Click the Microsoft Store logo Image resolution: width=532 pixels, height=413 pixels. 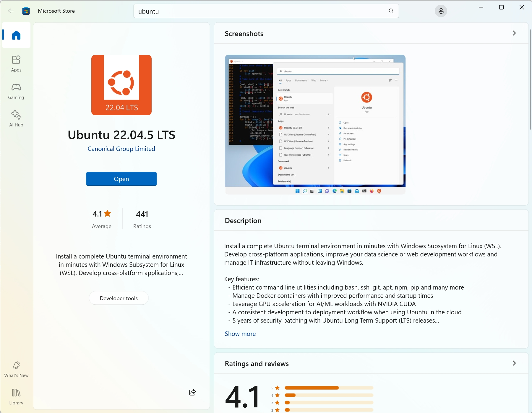click(26, 11)
